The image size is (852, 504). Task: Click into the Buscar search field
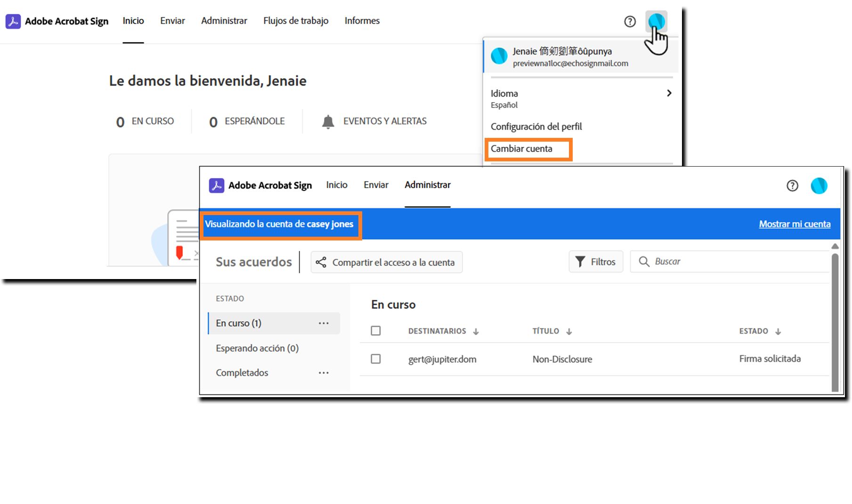tap(730, 261)
